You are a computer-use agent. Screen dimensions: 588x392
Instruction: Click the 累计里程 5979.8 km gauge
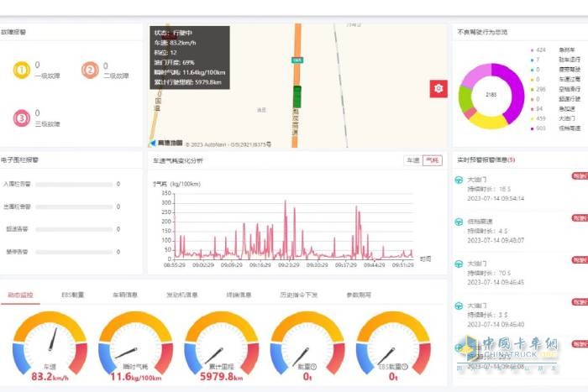pos(222,345)
